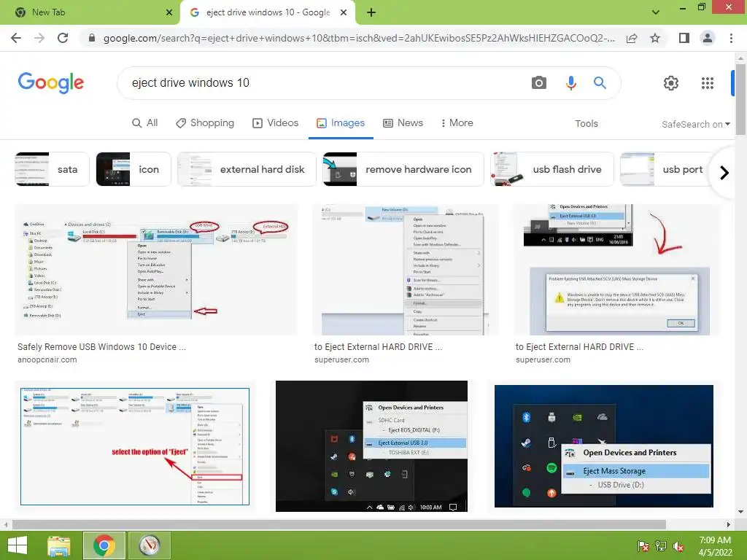The image size is (747, 560).
Task: Open Safely Remove USB Windows 10 Device title
Action: click(x=101, y=347)
